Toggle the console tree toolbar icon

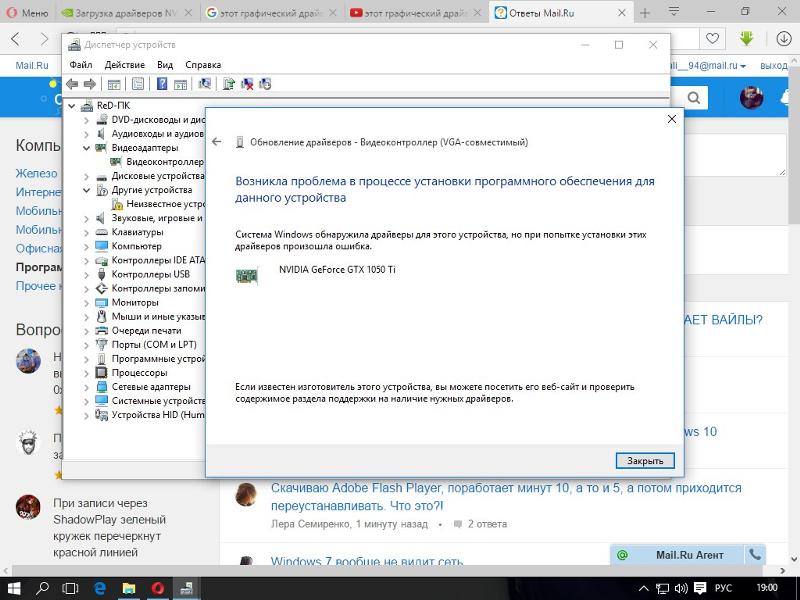[114, 84]
